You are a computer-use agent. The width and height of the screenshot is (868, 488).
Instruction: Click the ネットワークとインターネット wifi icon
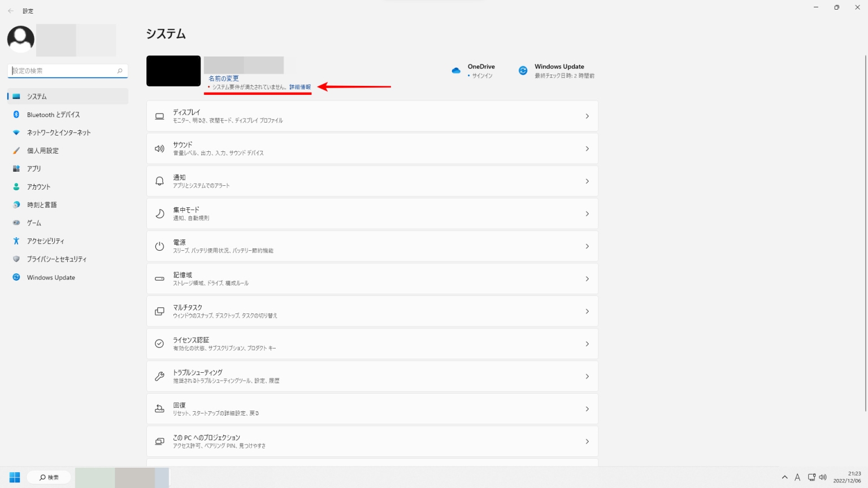pos(16,133)
